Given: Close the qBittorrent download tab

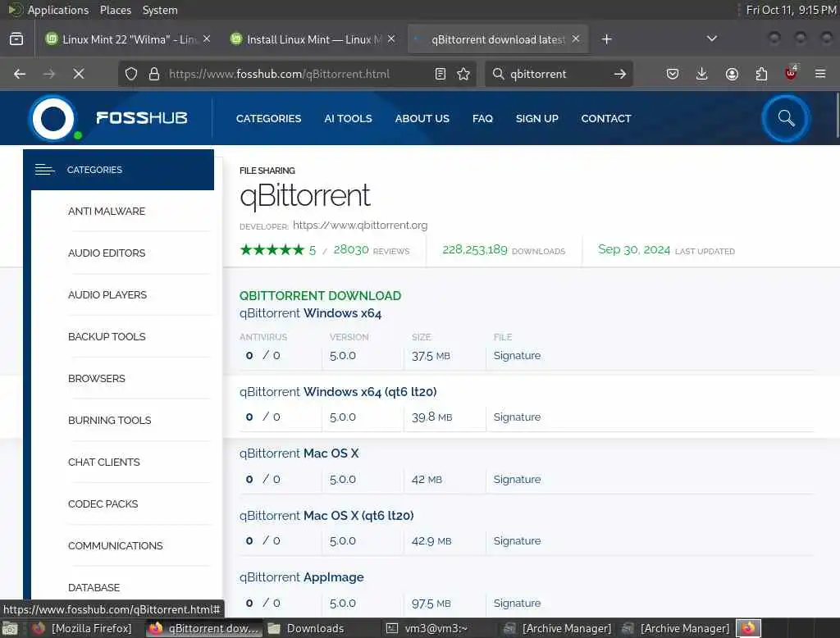Looking at the screenshot, I should 576,39.
